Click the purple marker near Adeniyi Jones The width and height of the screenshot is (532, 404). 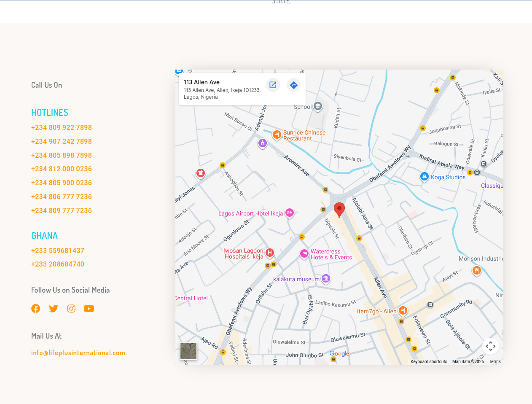[263, 143]
